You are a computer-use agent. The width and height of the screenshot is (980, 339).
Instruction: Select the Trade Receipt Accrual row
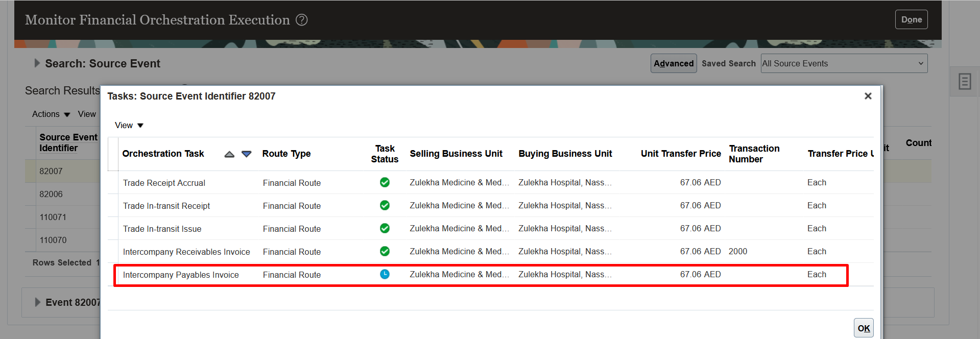pyautogui.click(x=490, y=183)
